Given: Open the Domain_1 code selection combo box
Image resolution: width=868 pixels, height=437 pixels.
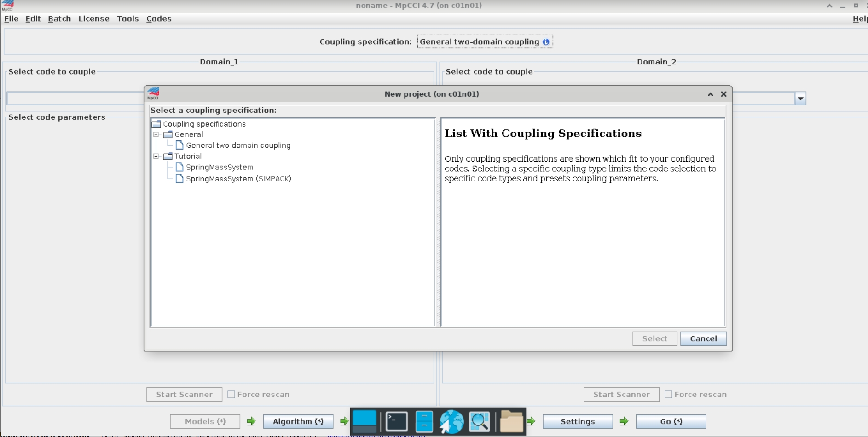Looking at the screenshot, I should coord(76,99).
